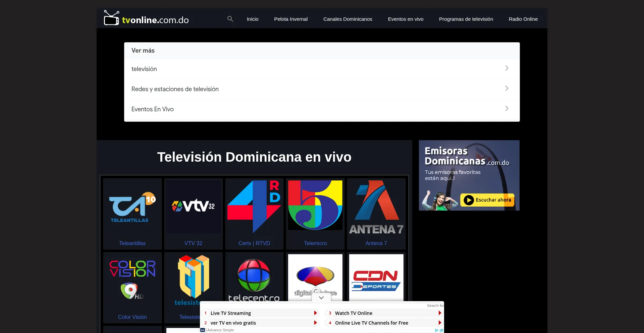Go to Radio Online

(523, 19)
